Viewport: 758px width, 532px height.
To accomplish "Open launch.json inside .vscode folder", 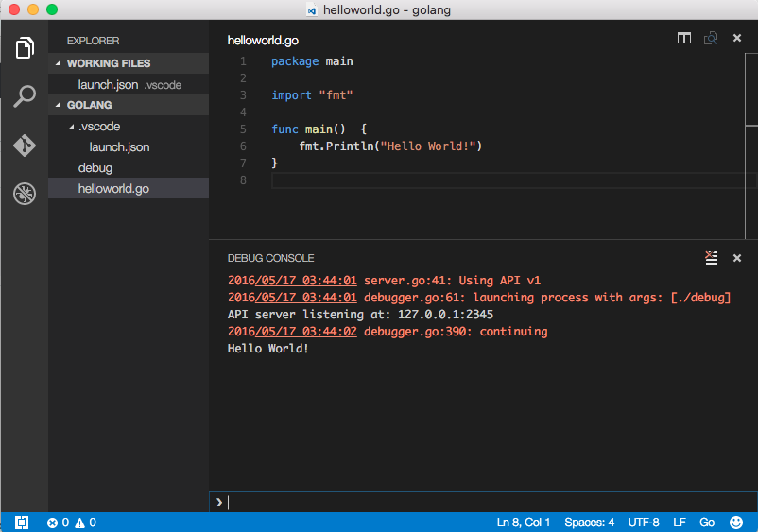I will click(x=129, y=146).
